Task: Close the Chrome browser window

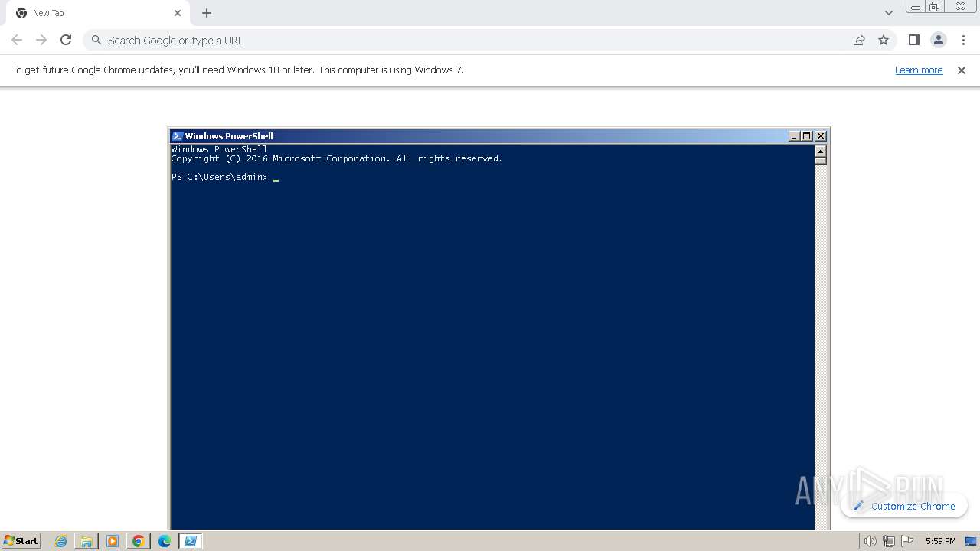Action: coord(961,7)
